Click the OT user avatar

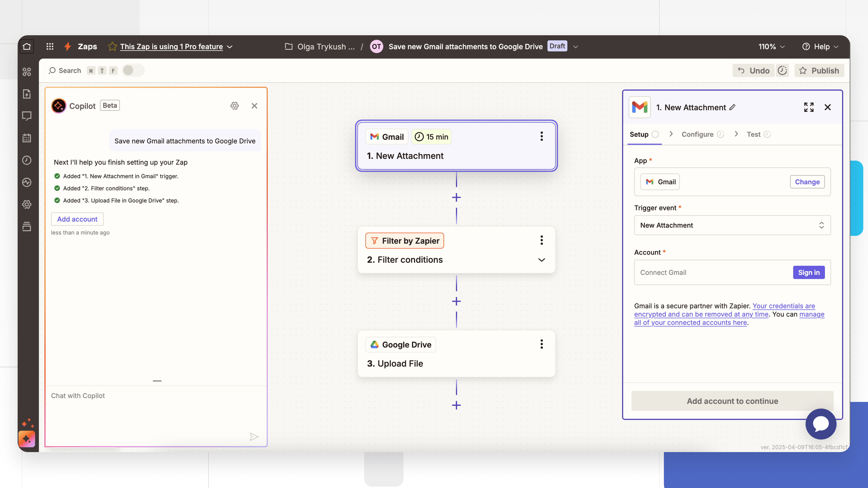376,46
